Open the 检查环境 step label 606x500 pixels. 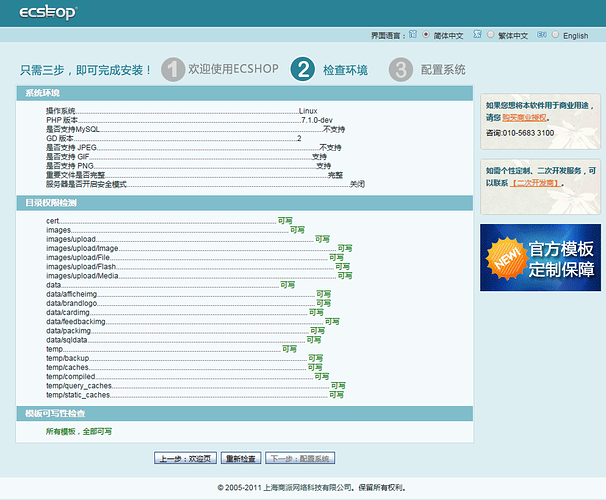pyautogui.click(x=346, y=70)
